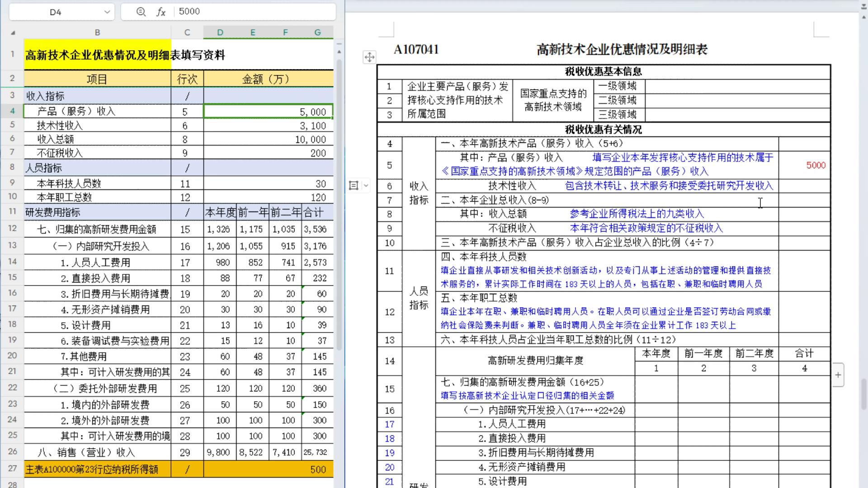Click the A107041 form code

click(x=416, y=49)
